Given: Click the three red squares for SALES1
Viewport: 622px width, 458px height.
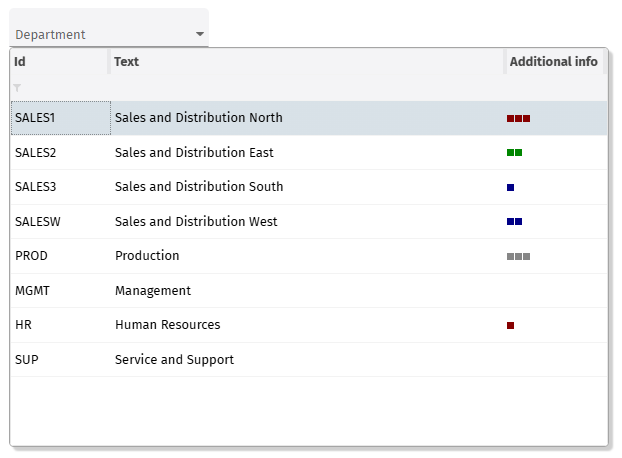Looking at the screenshot, I should 518,118.
